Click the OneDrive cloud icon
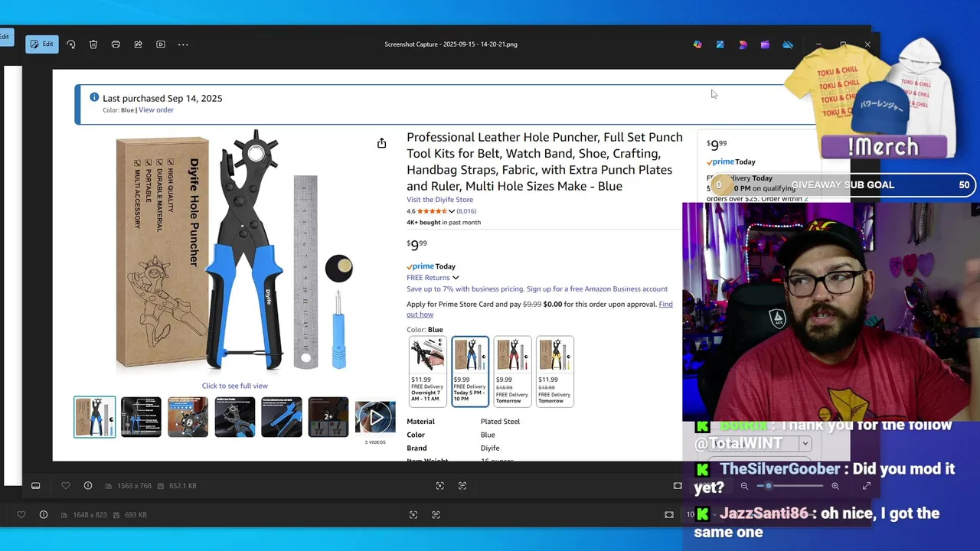The height and width of the screenshot is (551, 980). (788, 44)
